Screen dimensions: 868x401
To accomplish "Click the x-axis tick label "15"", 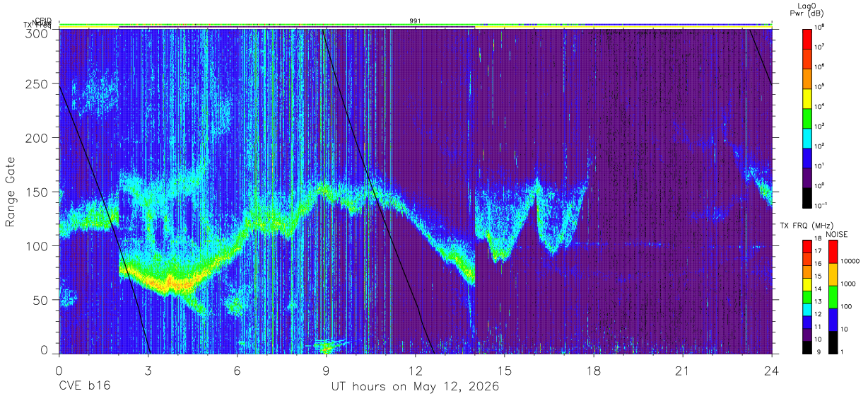I will tap(504, 371).
